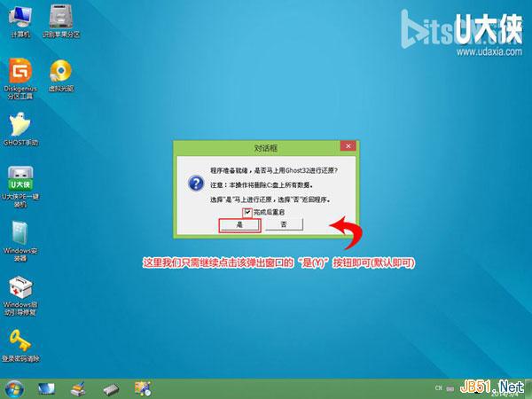Confirm restore with the 是 button
Screen dimensions: 532x399
tap(239, 225)
